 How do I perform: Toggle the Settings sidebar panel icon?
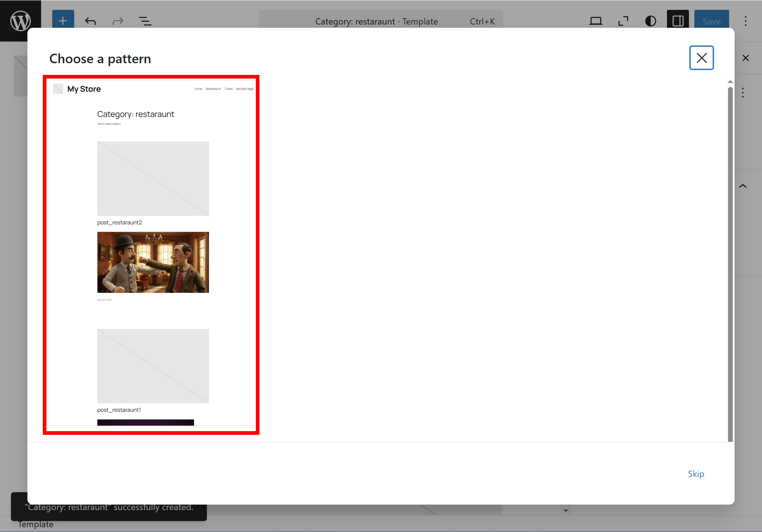pos(678,21)
